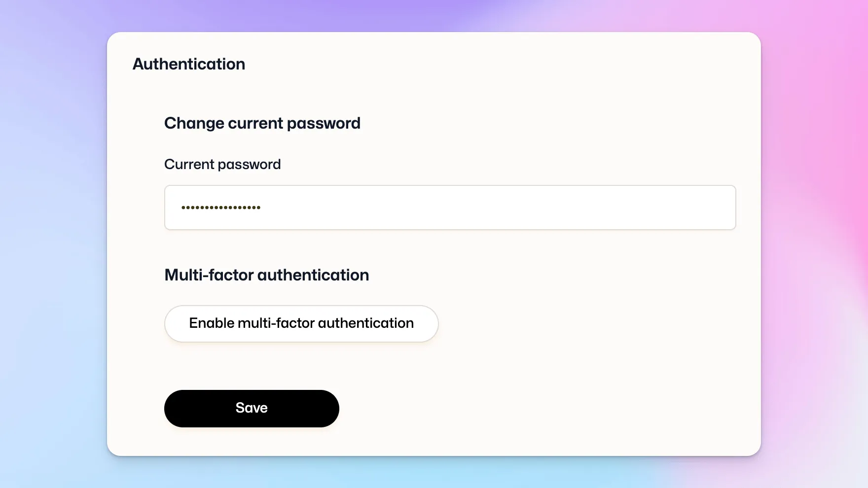Click the Multi-factor authentication section title
868x488 pixels.
pos(266,275)
